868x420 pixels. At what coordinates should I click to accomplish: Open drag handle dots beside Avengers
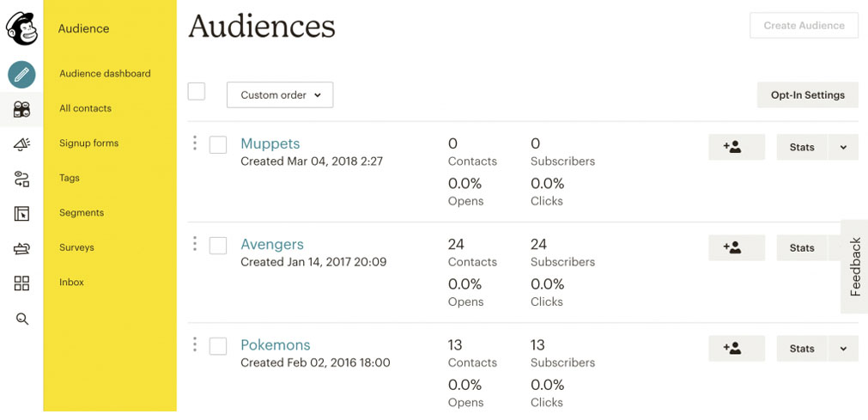[x=195, y=243]
